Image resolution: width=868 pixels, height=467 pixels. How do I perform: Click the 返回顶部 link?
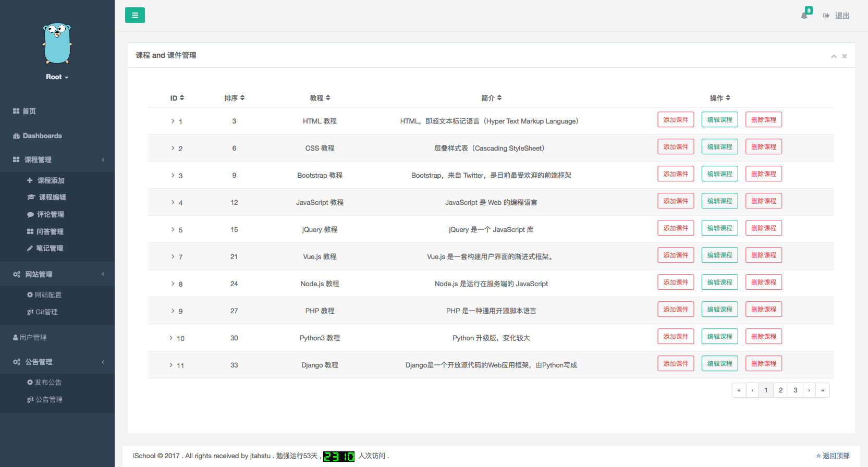[833, 456]
